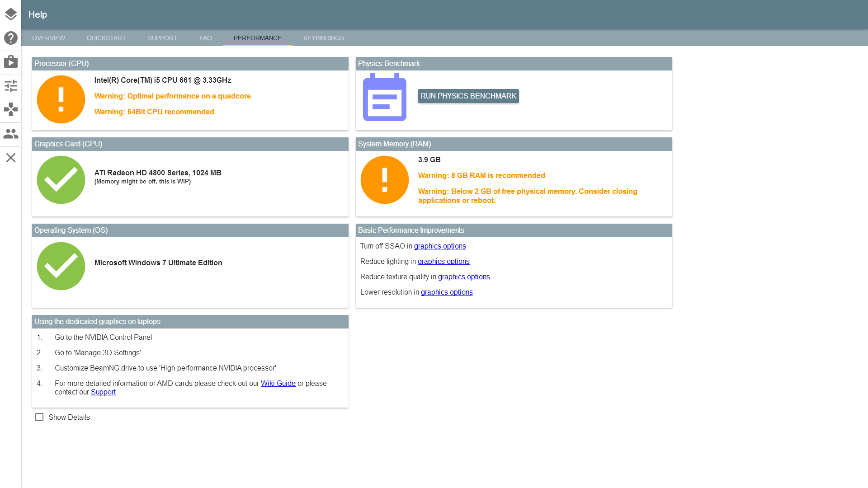Click the Physics Benchmark panel header

coord(514,64)
